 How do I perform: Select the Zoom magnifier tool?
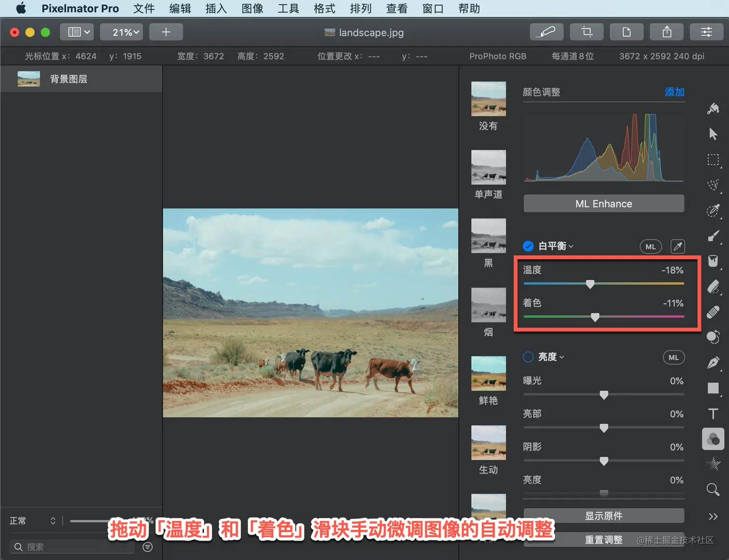[x=713, y=490]
